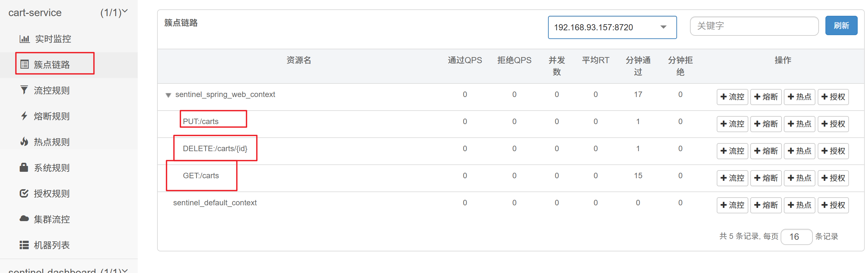Open 热点规则 hotspot rules
The width and height of the screenshot is (868, 273).
tap(52, 142)
